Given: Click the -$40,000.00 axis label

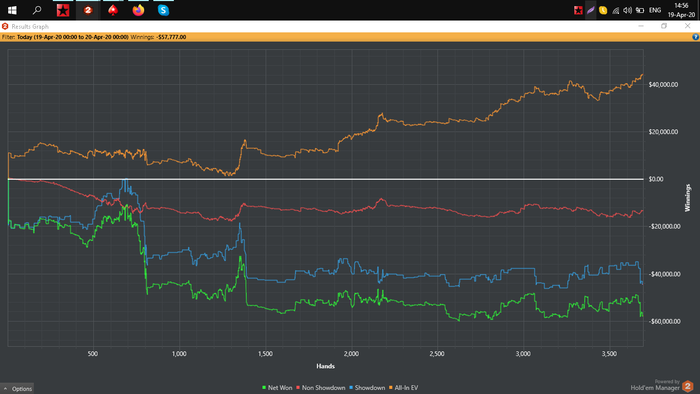Looking at the screenshot, I should click(664, 274).
